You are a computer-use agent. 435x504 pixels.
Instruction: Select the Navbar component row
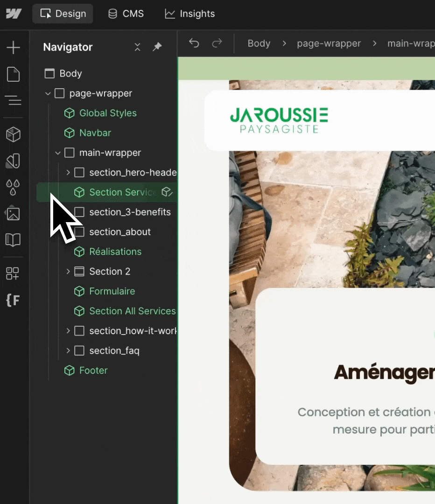point(107,133)
